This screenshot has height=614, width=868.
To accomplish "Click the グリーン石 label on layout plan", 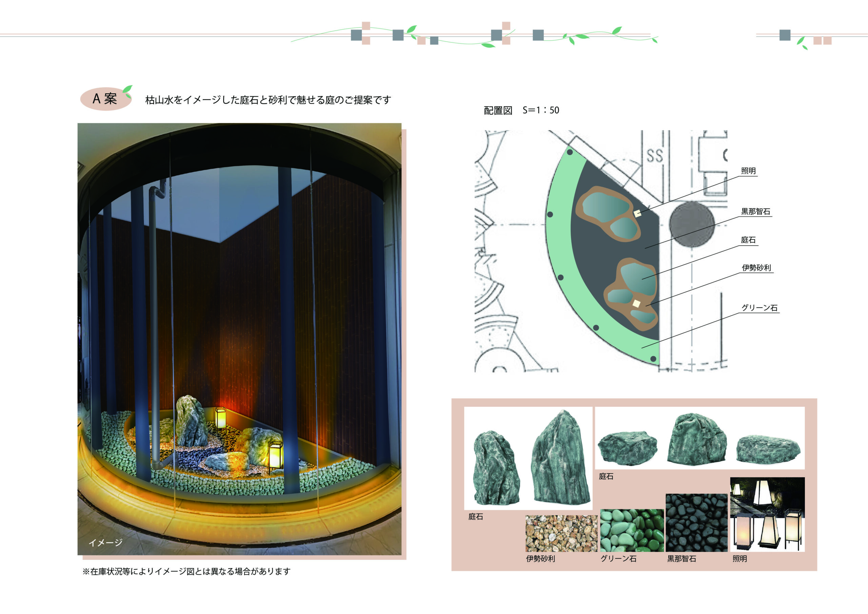I will pos(759,308).
